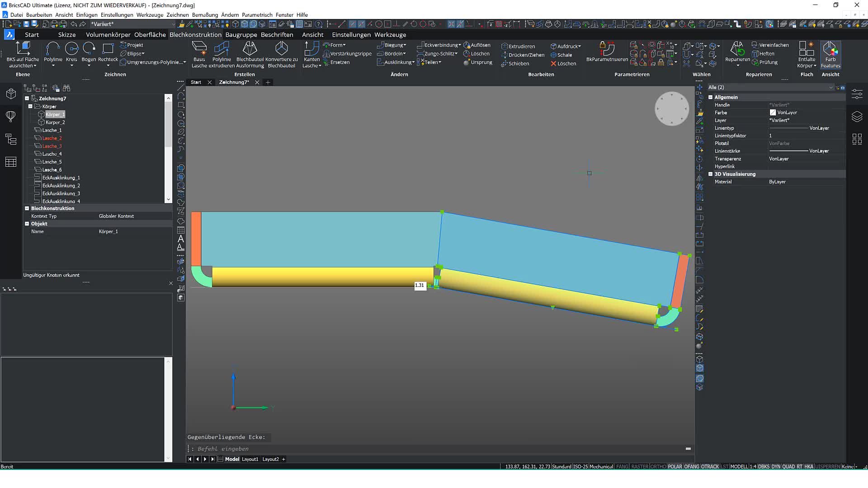Open the Aufdruck dropdown
The image size is (868, 488).
566,46
